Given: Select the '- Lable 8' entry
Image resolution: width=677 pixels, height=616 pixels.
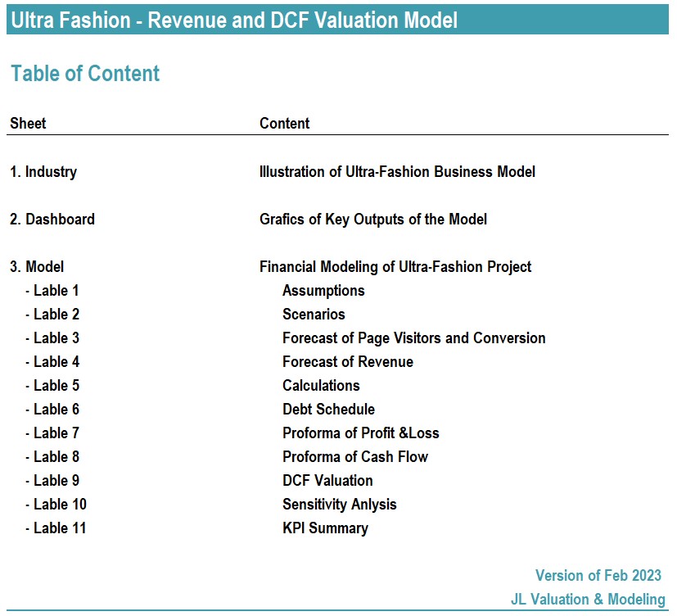Looking at the screenshot, I should (52, 456).
